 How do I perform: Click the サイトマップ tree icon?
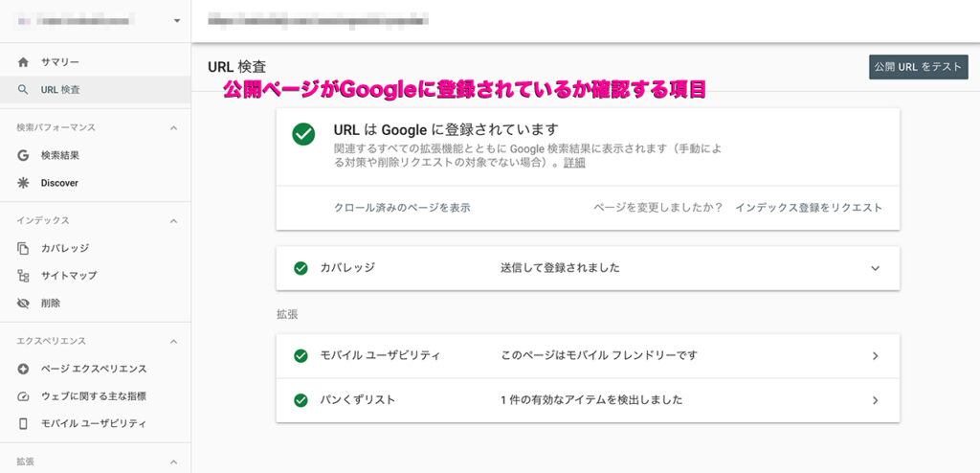point(23,276)
